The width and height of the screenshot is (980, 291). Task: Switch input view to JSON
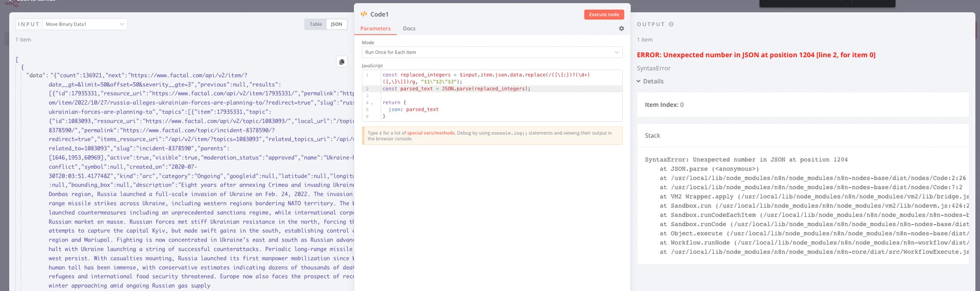[336, 24]
